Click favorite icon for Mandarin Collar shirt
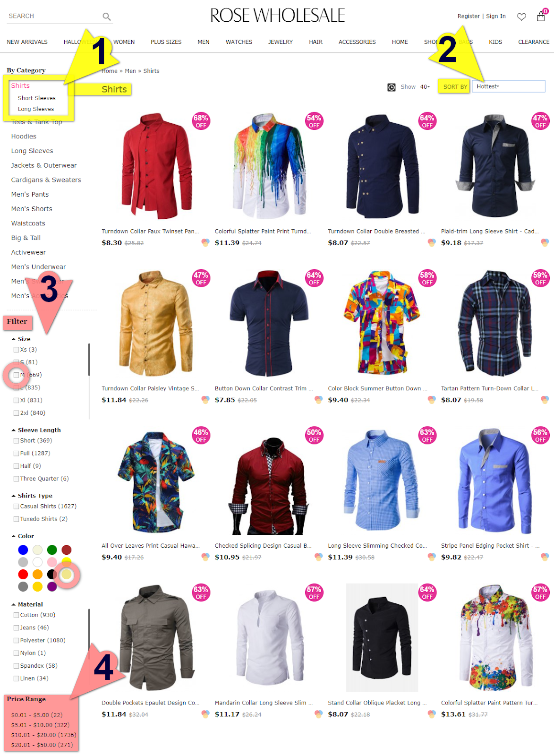This screenshot has width=554, height=756. [x=318, y=714]
